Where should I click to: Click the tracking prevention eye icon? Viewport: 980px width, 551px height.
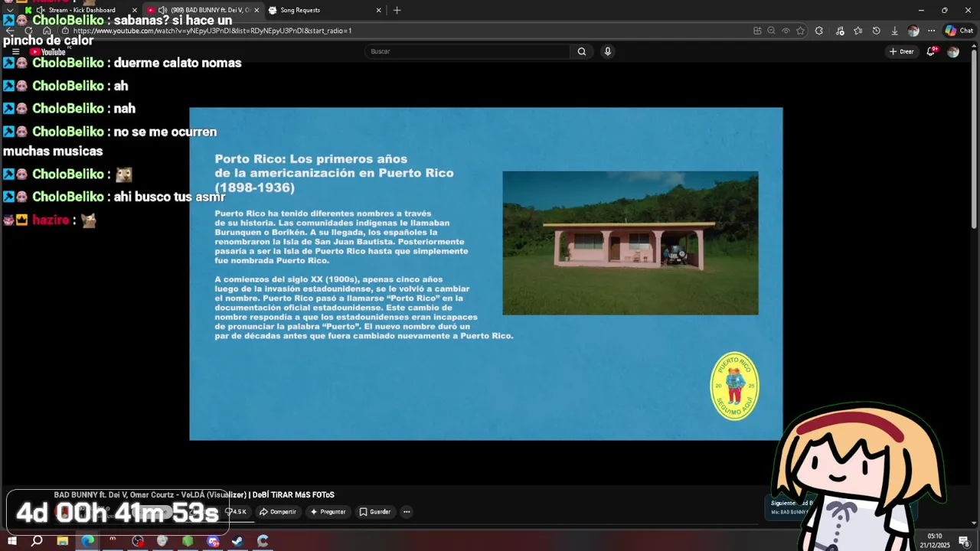coord(786,31)
